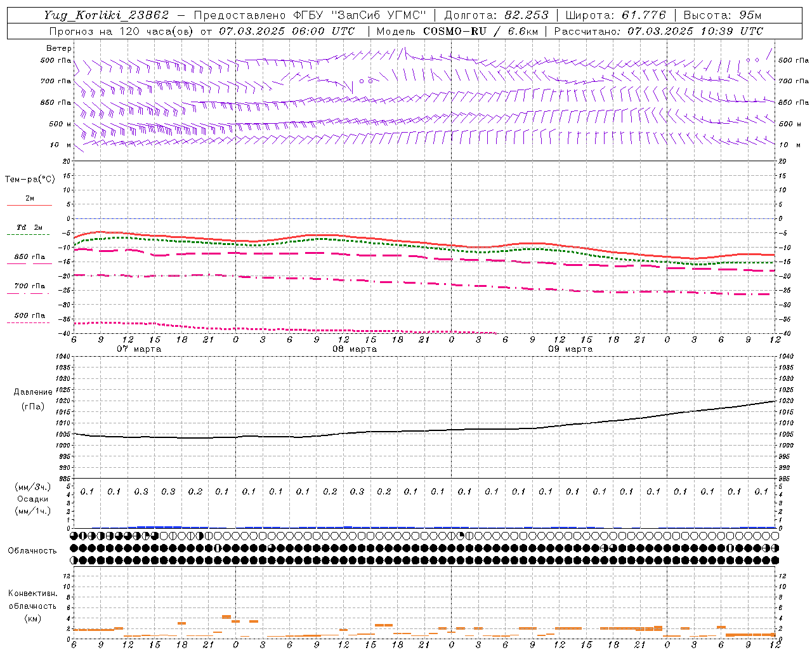Click the 500 м wind level label on left
The width and height of the screenshot is (812, 650).
(60, 124)
